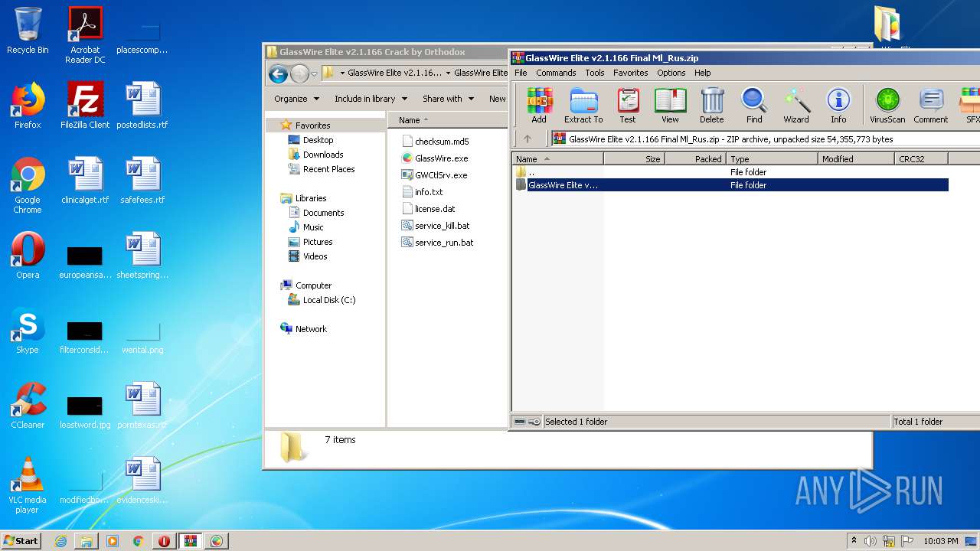
Task: Select GlassWire Elite folder in archive
Action: click(731, 185)
